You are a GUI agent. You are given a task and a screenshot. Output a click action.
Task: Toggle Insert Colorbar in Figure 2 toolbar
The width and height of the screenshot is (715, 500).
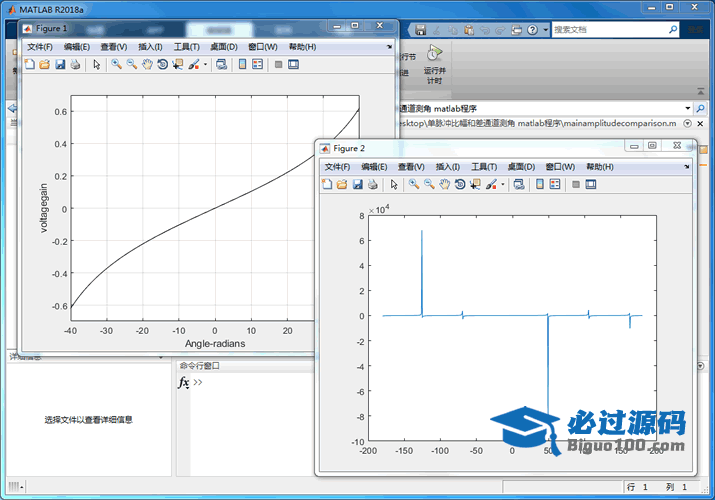540,184
